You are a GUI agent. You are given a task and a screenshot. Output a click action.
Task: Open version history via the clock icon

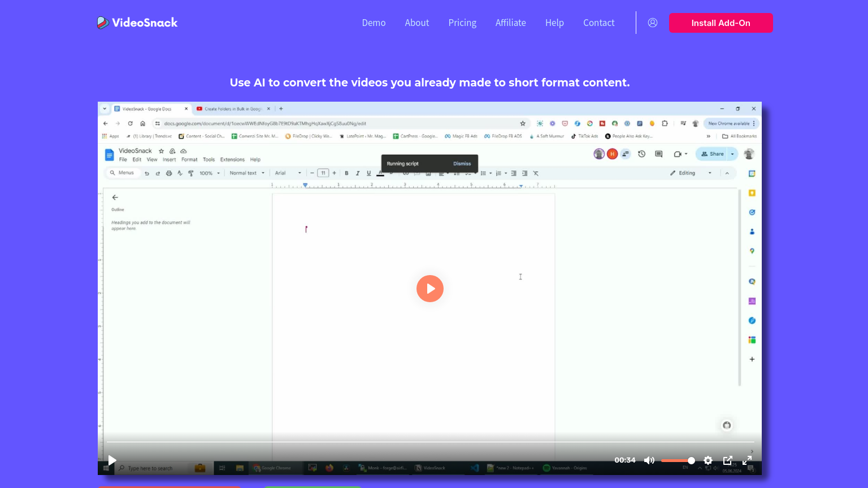[641, 154]
